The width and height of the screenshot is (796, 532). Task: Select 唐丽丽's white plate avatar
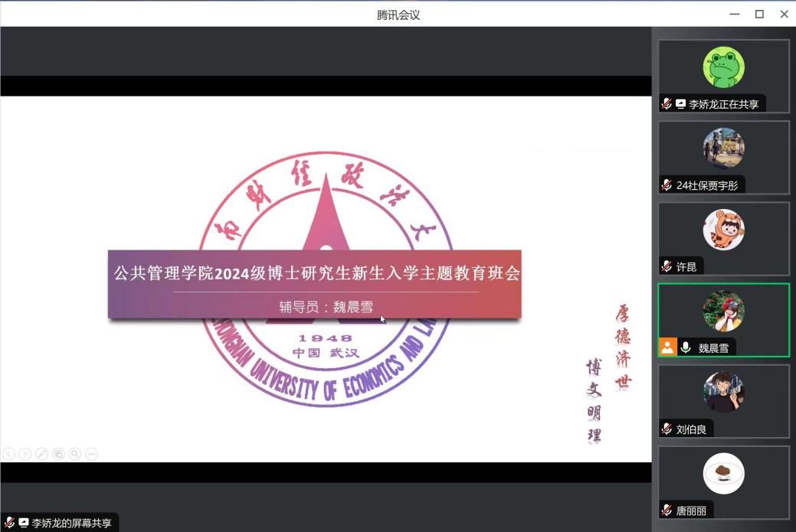(723, 474)
